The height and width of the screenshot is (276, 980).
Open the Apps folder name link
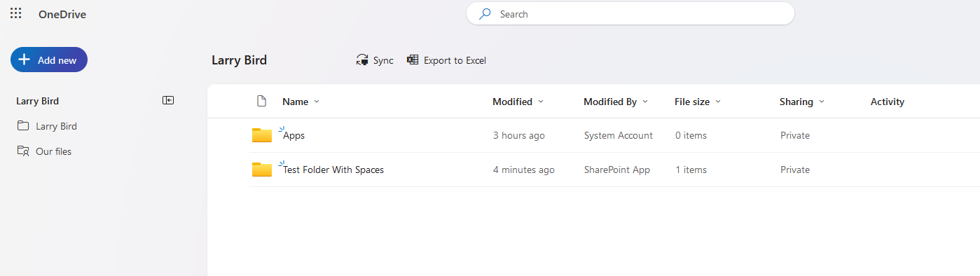294,136
